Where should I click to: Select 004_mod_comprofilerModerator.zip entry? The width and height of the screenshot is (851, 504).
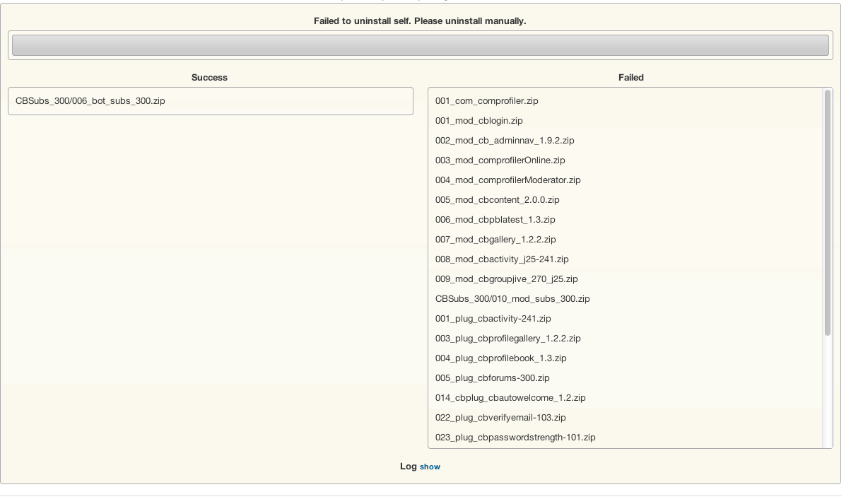507,180
